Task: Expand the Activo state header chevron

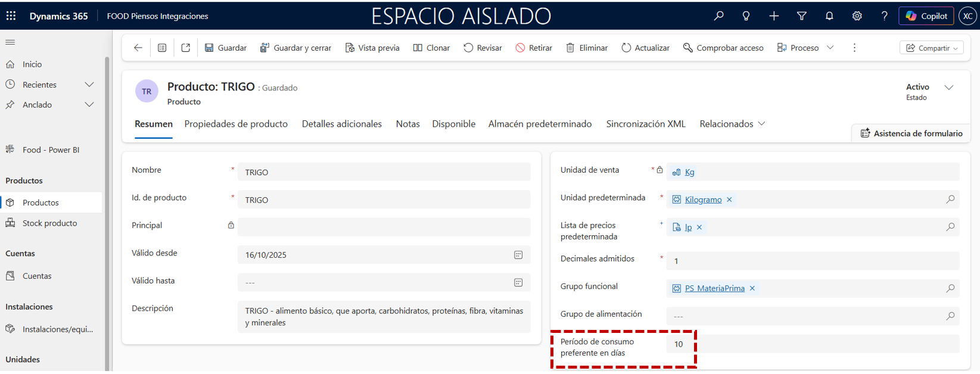Action: click(x=949, y=88)
